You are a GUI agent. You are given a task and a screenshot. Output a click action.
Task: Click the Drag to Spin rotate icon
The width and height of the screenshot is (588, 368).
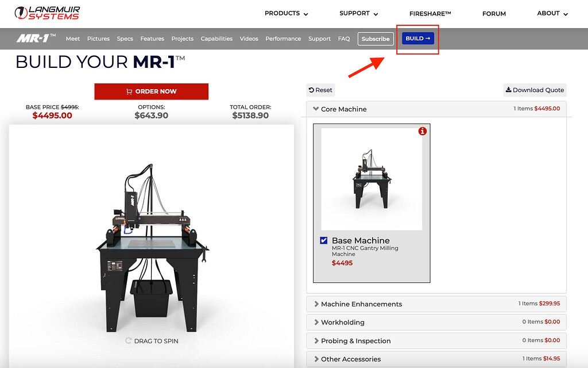coord(129,340)
